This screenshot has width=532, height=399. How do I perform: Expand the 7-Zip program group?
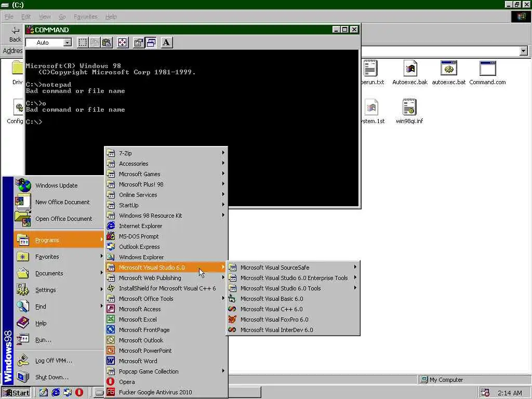click(166, 153)
